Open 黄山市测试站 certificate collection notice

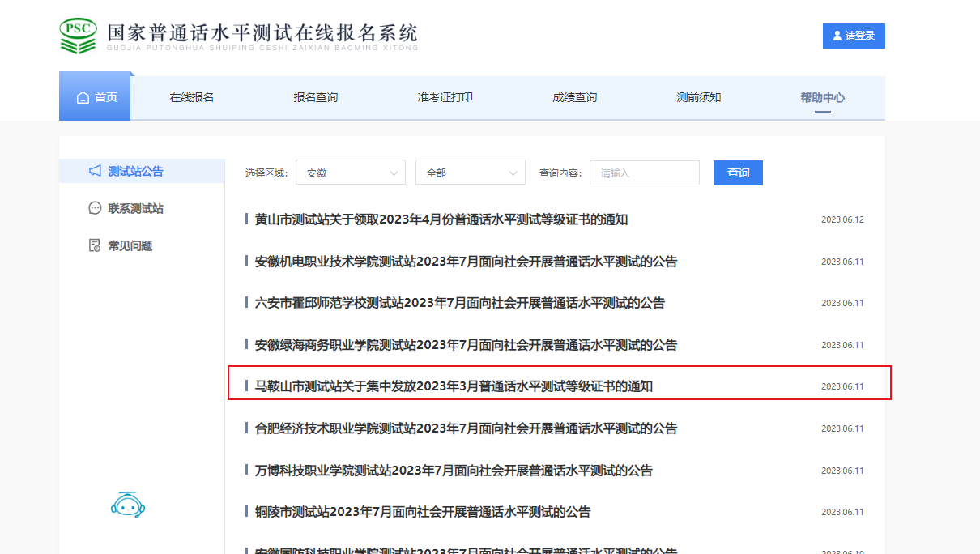click(441, 219)
